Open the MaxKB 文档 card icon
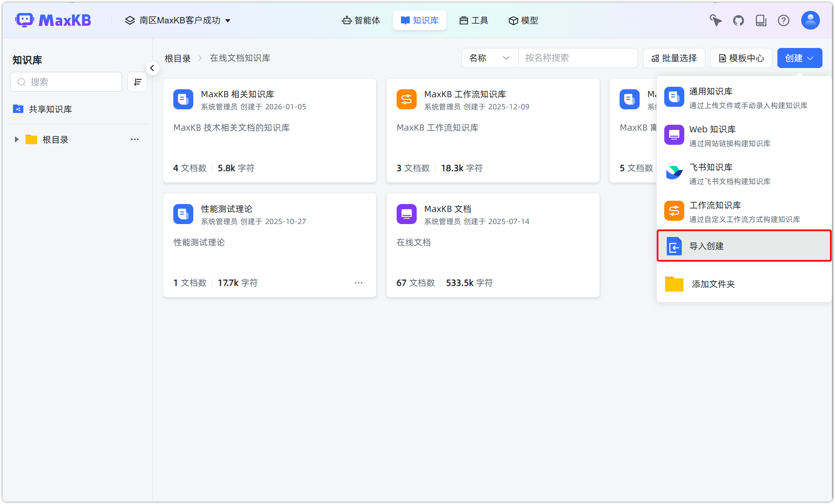Screen dimensions: 835x504 point(407,214)
